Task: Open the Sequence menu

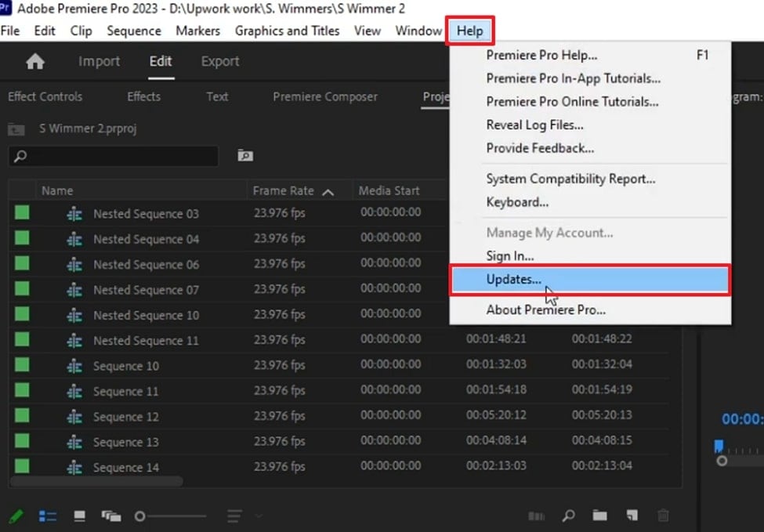Action: coord(134,31)
